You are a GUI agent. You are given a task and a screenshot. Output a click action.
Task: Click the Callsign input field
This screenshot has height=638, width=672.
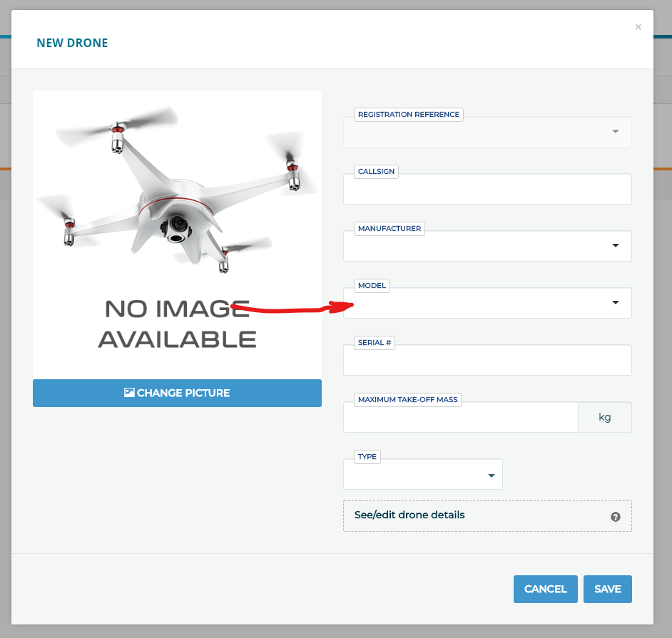(x=487, y=189)
